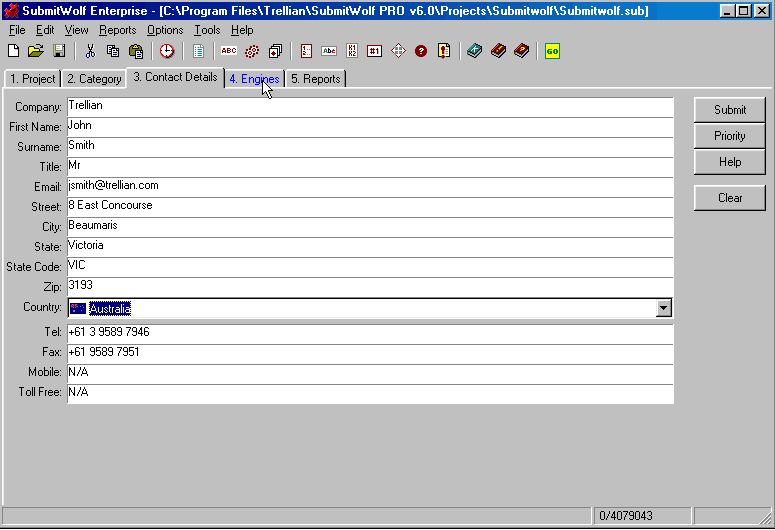
Task: Click the window resize grip in the corner
Action: 766,518
